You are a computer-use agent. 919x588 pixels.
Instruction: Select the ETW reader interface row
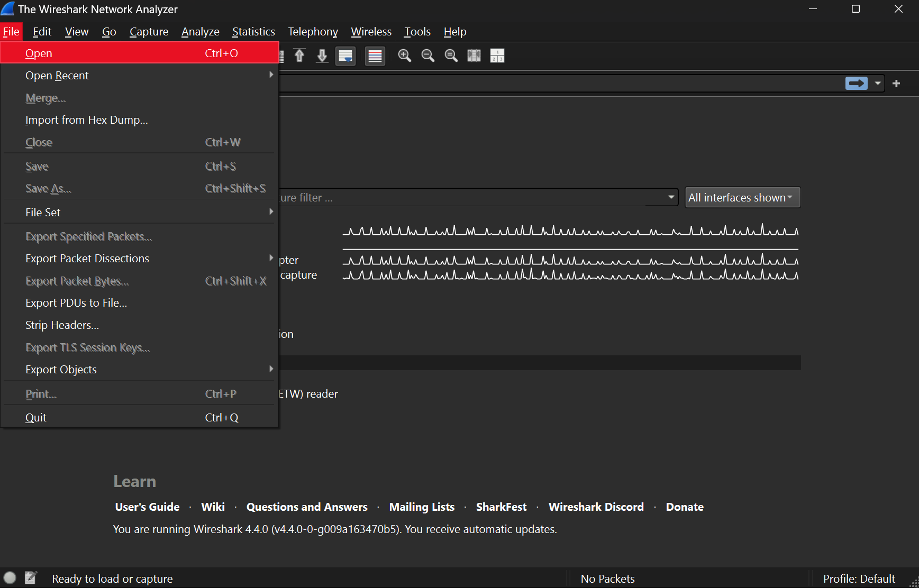click(x=540, y=394)
